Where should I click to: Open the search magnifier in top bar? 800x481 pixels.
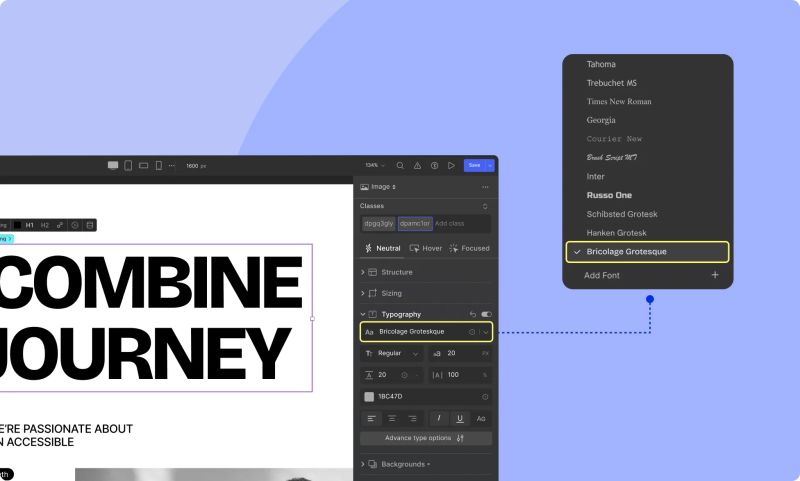400,165
